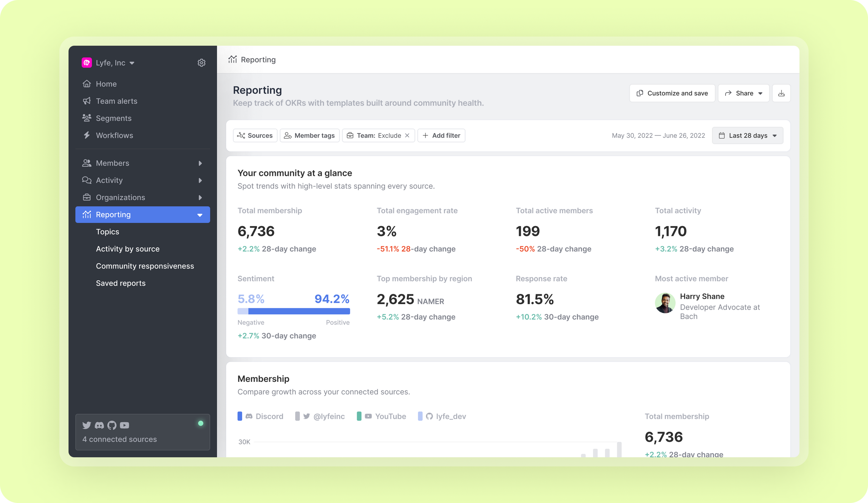Open the Last 28 days dropdown
This screenshot has height=503, width=868.
coord(747,135)
